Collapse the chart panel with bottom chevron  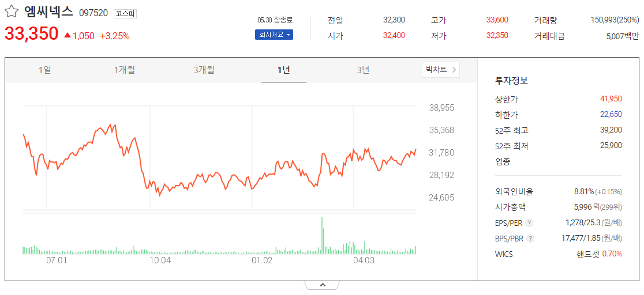(323, 284)
